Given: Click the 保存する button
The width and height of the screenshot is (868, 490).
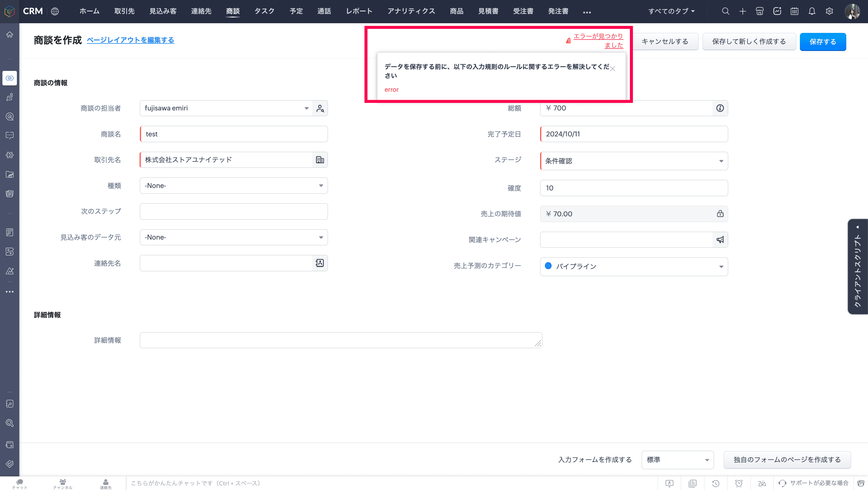Looking at the screenshot, I should 822,42.
